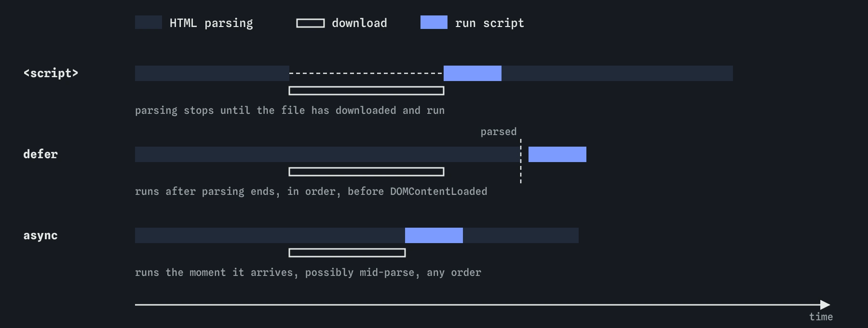Image resolution: width=868 pixels, height=328 pixels.
Task: Click the 'HTML parsing' legend label
Action: tap(211, 23)
